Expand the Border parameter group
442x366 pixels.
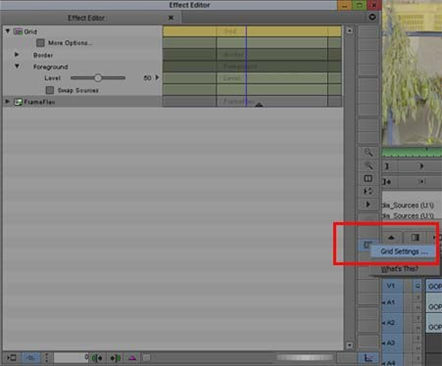(x=17, y=54)
